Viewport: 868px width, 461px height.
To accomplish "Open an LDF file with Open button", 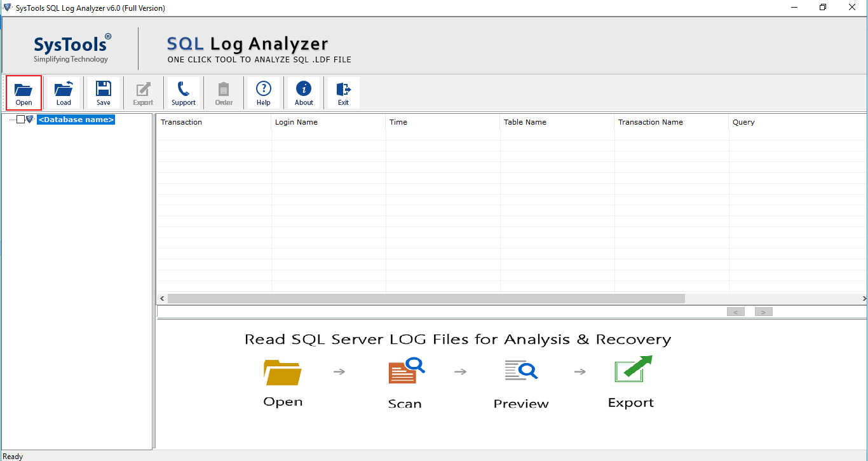I will coord(24,93).
